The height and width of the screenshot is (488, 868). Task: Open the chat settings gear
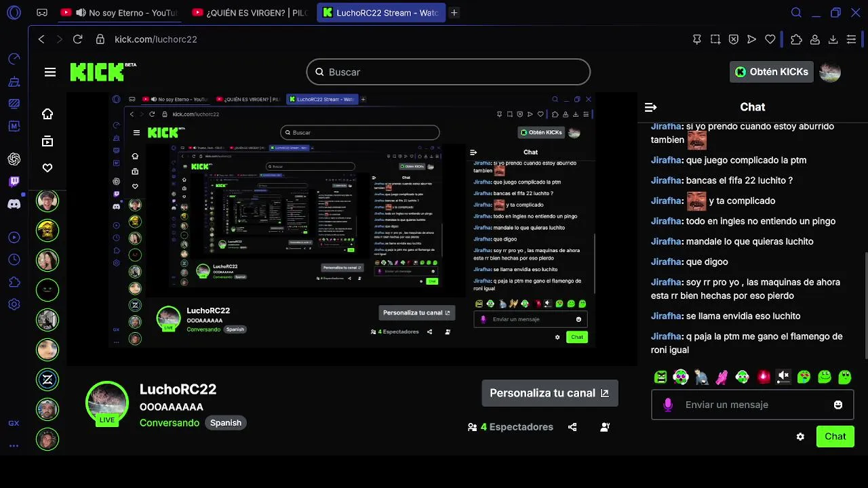(800, 436)
